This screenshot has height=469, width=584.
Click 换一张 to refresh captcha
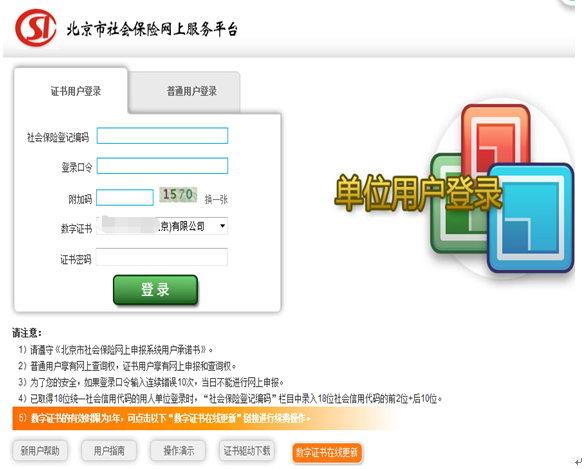pos(216,200)
